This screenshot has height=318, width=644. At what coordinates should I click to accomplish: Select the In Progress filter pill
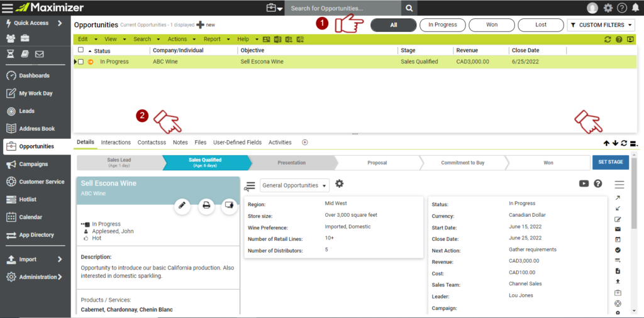pos(442,25)
